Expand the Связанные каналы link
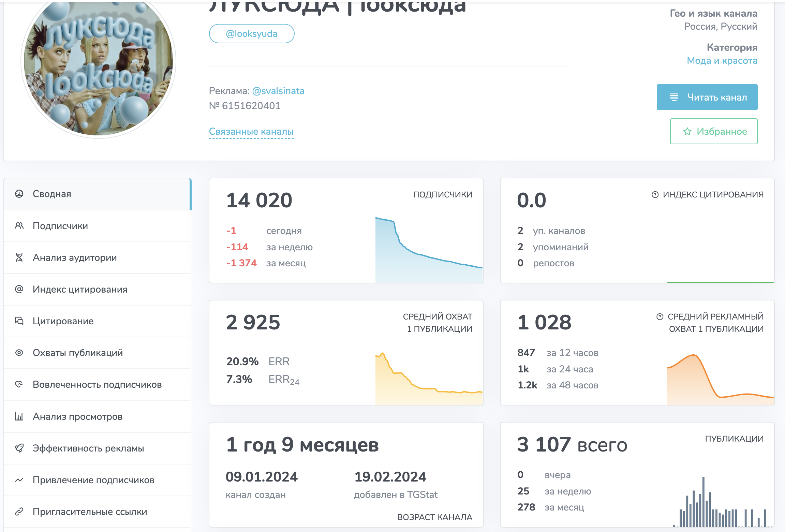Image resolution: width=785 pixels, height=532 pixels. (x=251, y=131)
